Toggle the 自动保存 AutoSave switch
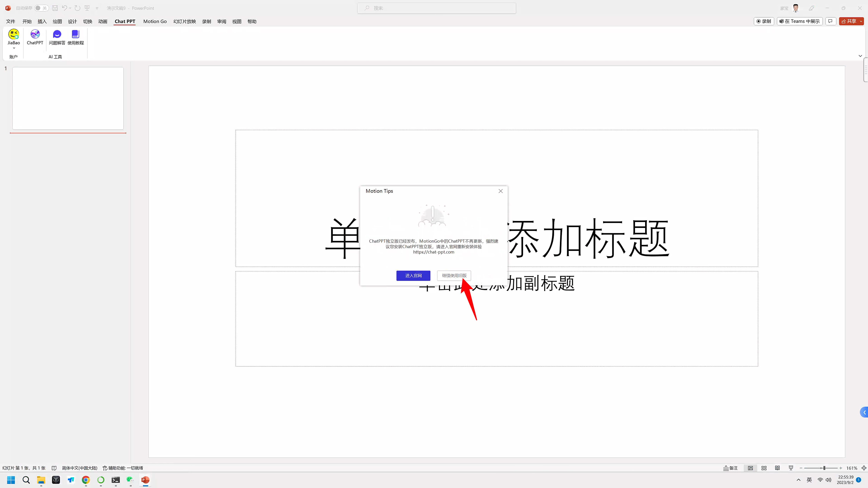The width and height of the screenshot is (868, 488). pos(41,8)
